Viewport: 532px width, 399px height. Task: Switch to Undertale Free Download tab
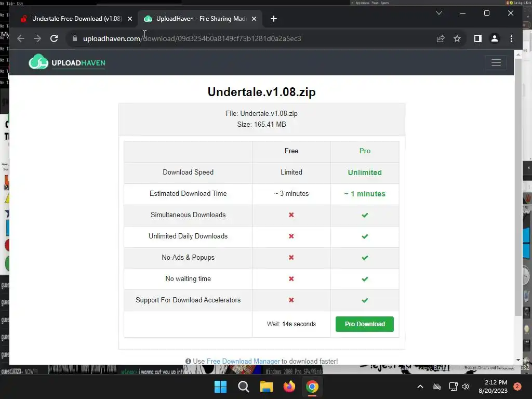76,19
